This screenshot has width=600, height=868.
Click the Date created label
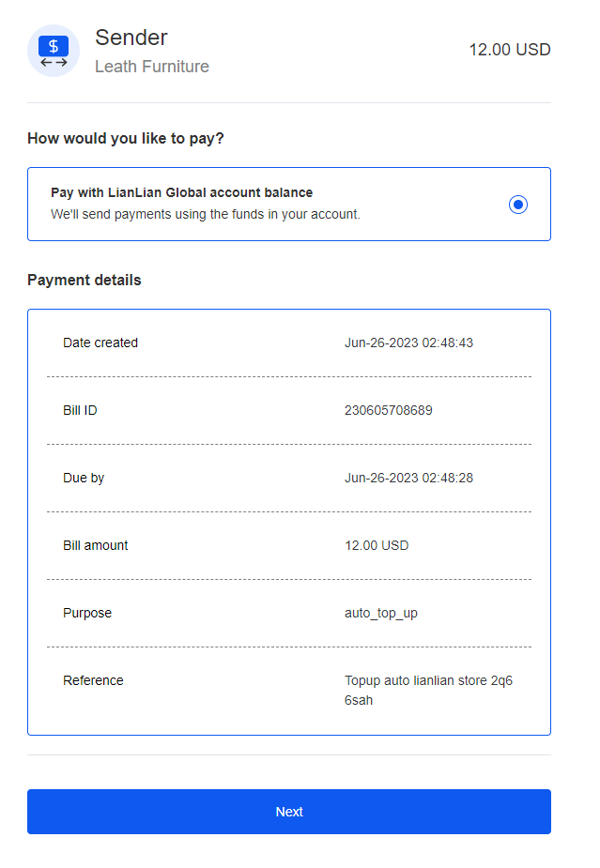pos(100,343)
